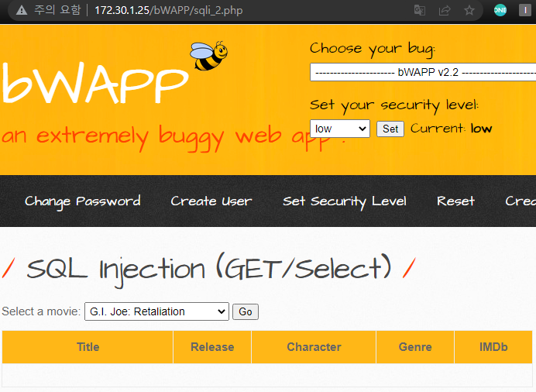
Task: Click the 'Select a movie:' label
Action: tap(41, 311)
